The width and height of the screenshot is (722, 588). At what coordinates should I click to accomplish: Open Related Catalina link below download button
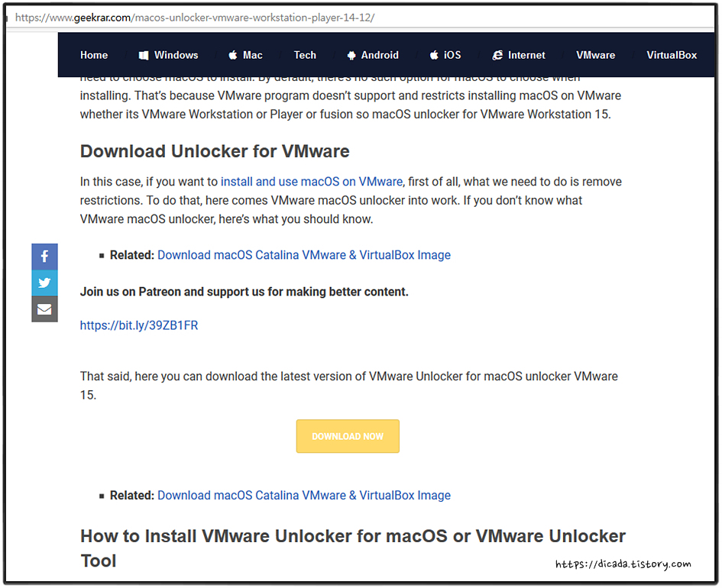click(304, 495)
